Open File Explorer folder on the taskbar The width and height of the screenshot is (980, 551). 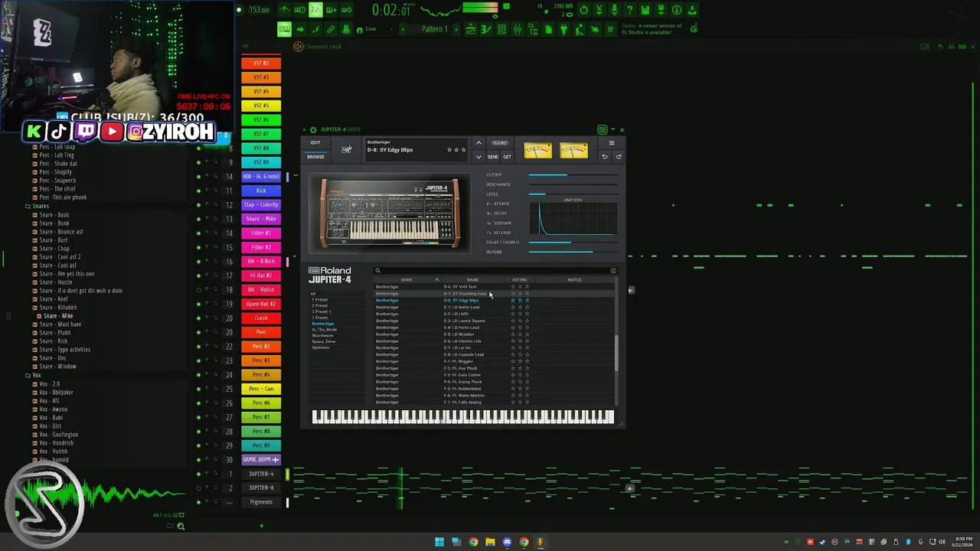(490, 542)
